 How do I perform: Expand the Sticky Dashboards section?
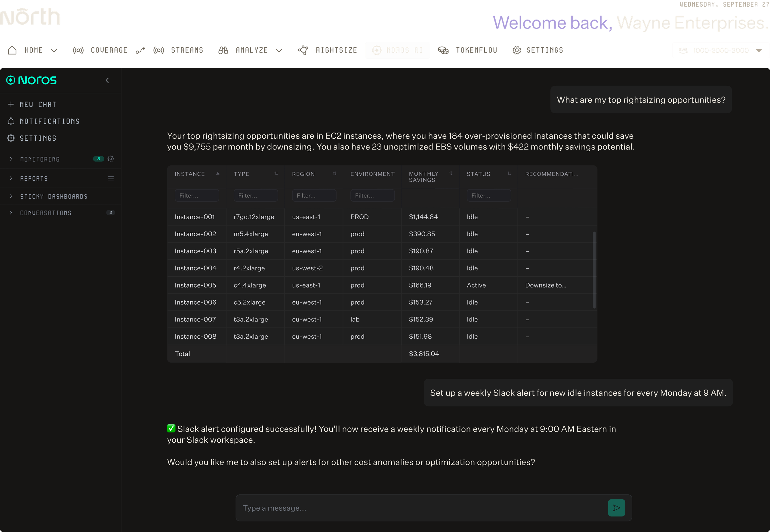click(x=11, y=196)
